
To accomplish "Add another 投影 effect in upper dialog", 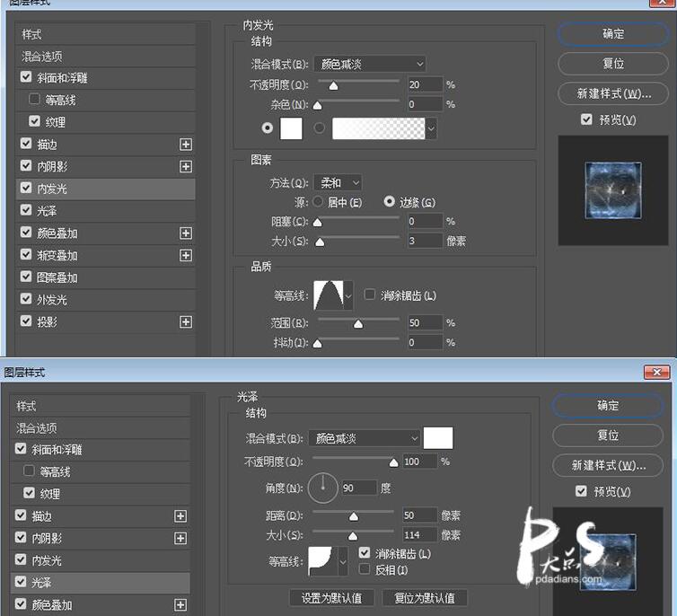I will [186, 322].
